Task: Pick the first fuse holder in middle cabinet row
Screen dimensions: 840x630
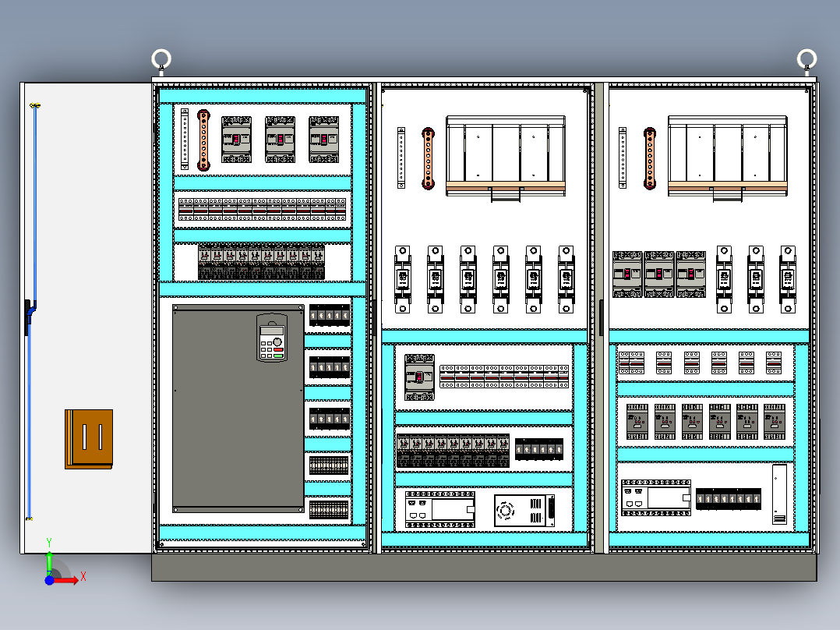Action: (403, 279)
